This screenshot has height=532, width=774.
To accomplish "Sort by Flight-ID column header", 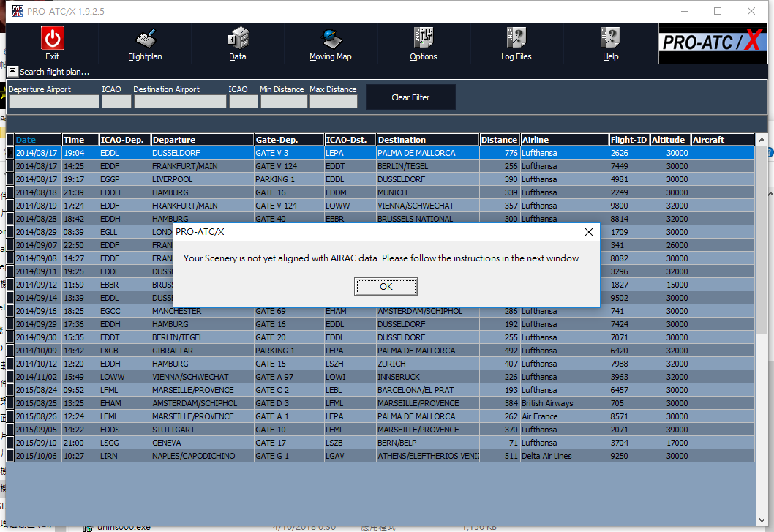I will point(629,140).
